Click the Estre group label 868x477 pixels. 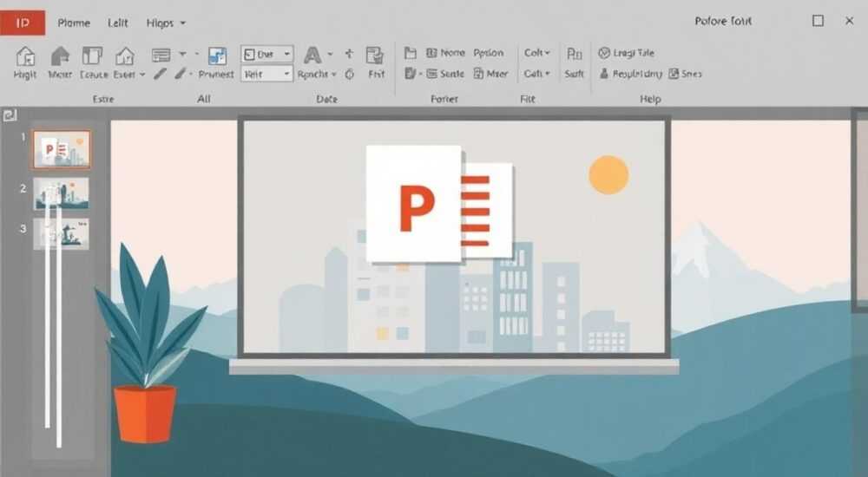pyautogui.click(x=103, y=99)
